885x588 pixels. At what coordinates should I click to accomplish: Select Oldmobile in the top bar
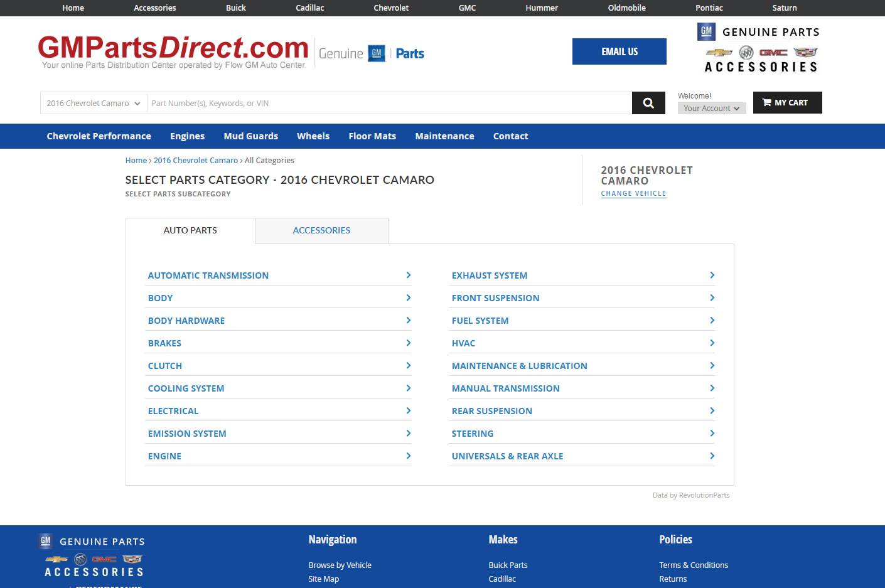(x=627, y=8)
